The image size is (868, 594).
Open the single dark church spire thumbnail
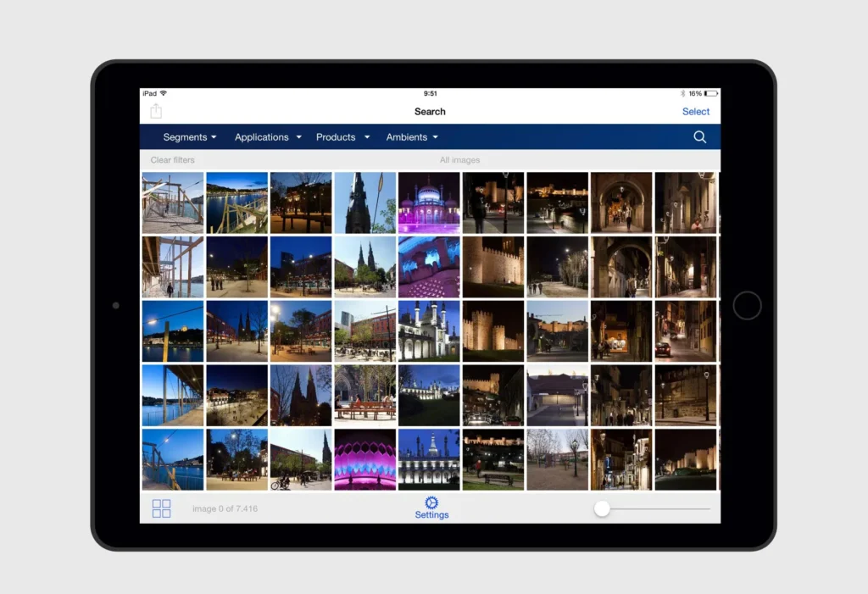364,203
